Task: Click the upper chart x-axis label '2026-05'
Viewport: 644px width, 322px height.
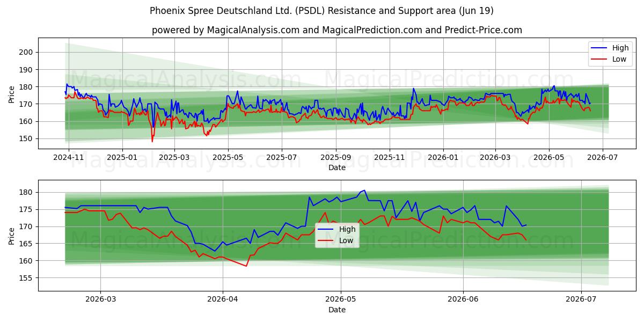Action: [x=548, y=158]
